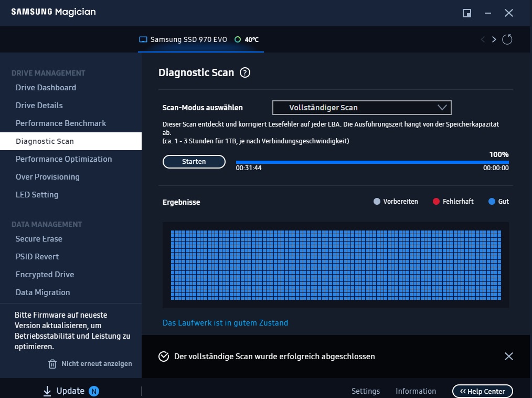Screen dimensions: 532x398
Task: Click the drive monitor icon beside Samsung SSD 970 EVO
Action: click(143, 39)
